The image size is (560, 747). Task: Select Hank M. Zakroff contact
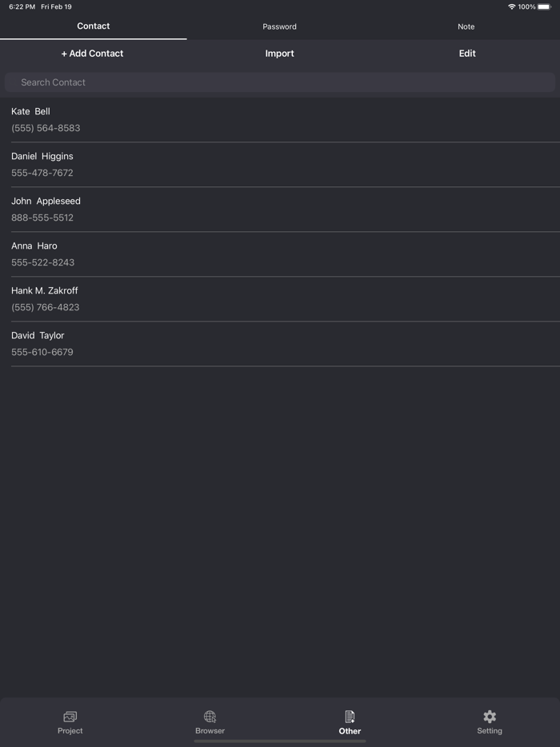pos(280,299)
